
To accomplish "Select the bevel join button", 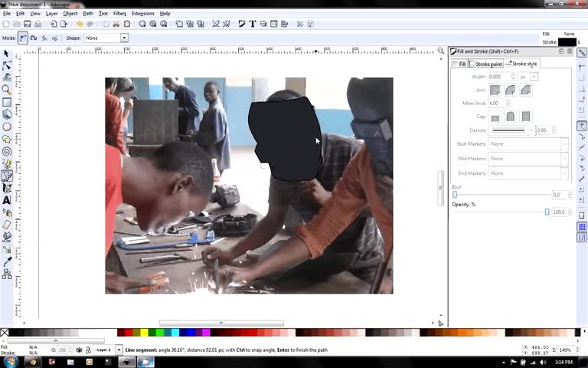I will [x=526, y=90].
